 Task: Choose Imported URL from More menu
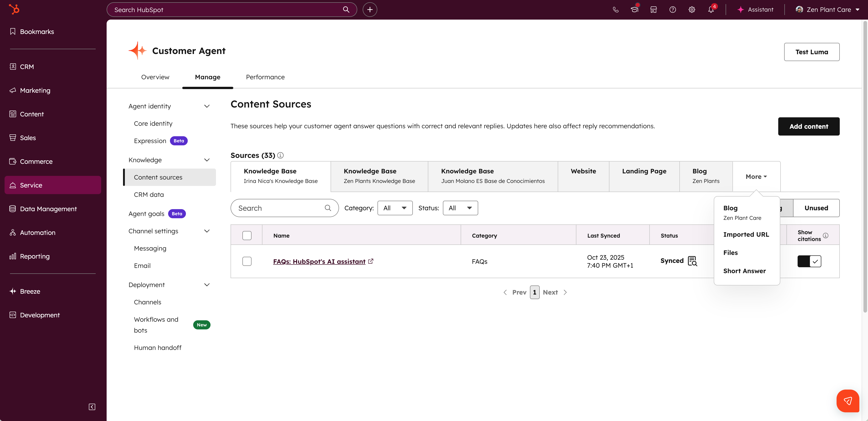[746, 234]
